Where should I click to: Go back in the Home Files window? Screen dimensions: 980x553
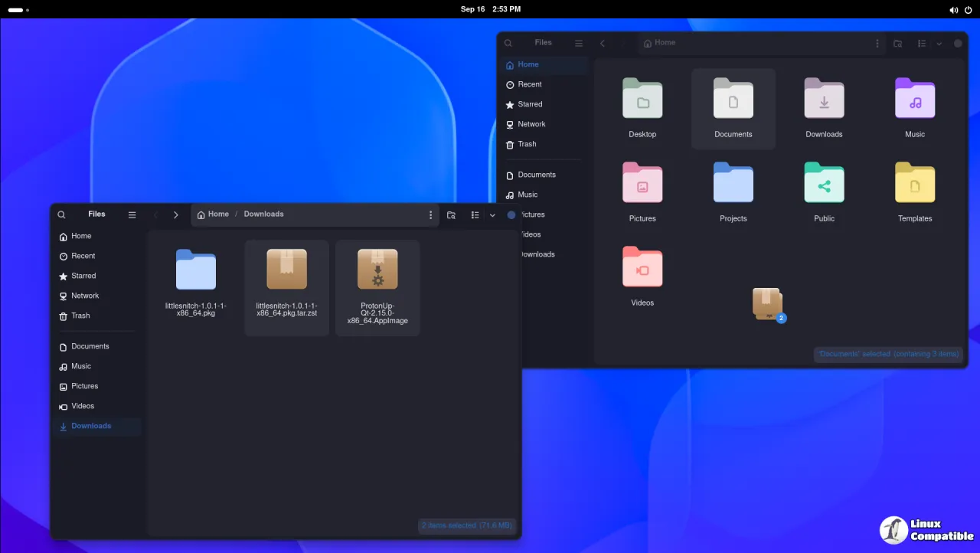click(x=603, y=44)
